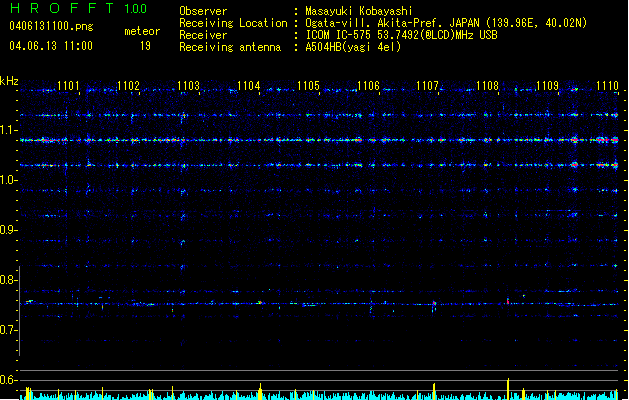Viewport: 629px width, 400px height.
Task: Click time marker 1101
Action: pos(68,86)
